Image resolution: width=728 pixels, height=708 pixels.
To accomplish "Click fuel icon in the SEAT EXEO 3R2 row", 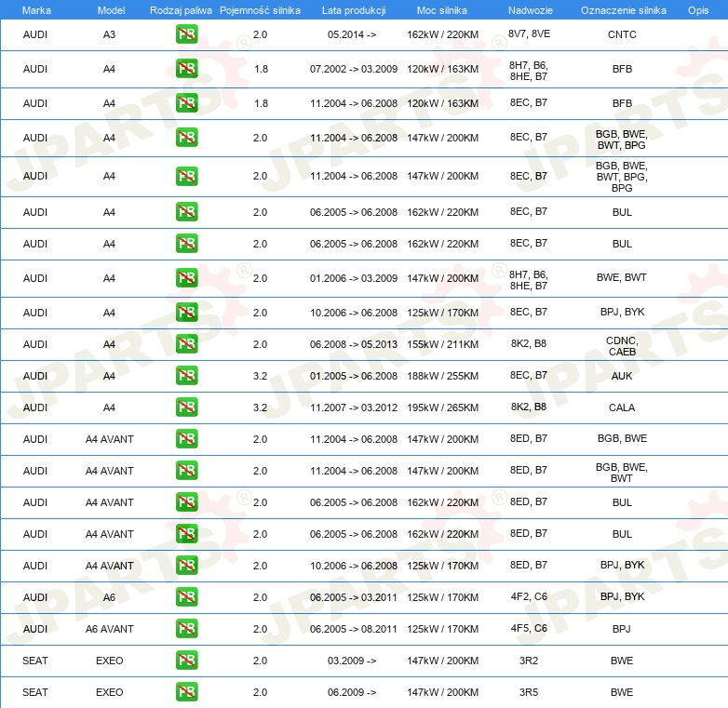I will [186, 661].
